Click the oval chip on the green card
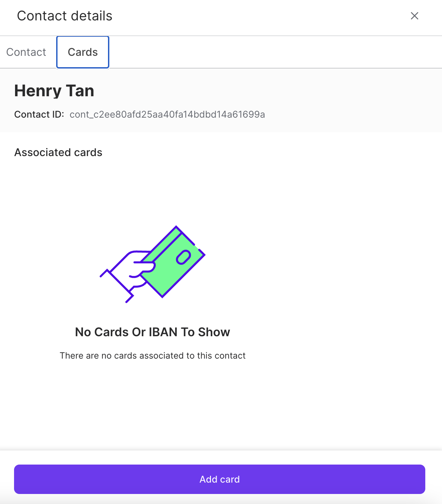 (183, 257)
